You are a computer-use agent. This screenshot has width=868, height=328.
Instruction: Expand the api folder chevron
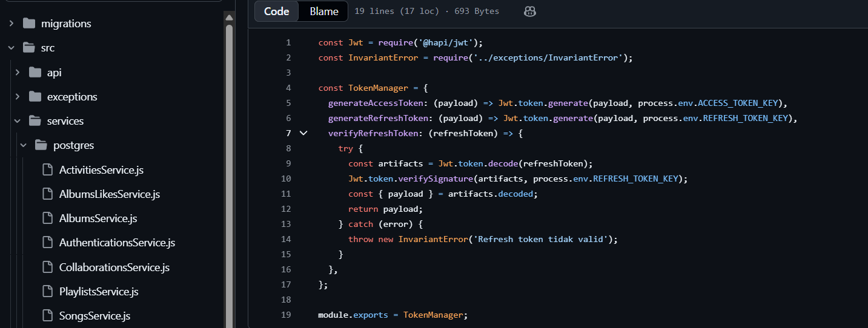(18, 73)
